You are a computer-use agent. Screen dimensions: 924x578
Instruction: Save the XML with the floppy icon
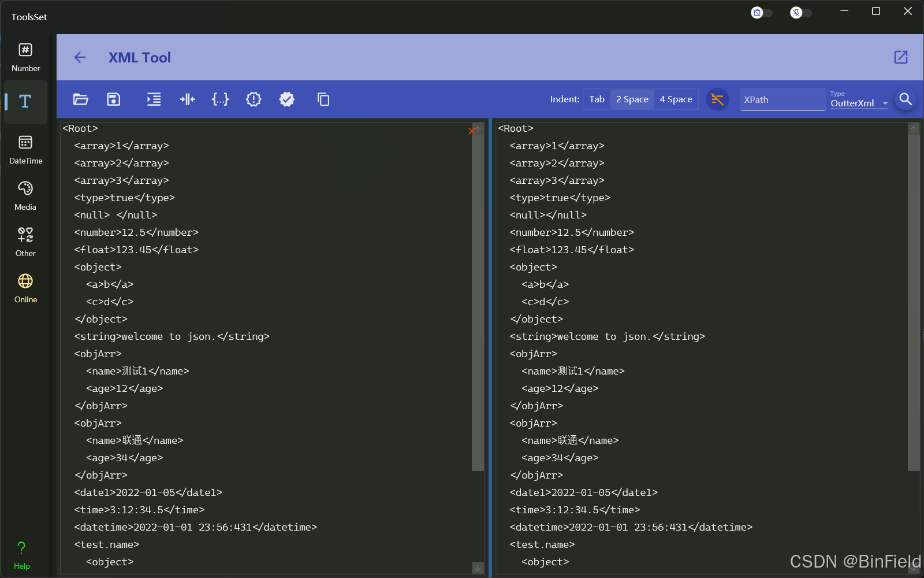[x=114, y=99]
